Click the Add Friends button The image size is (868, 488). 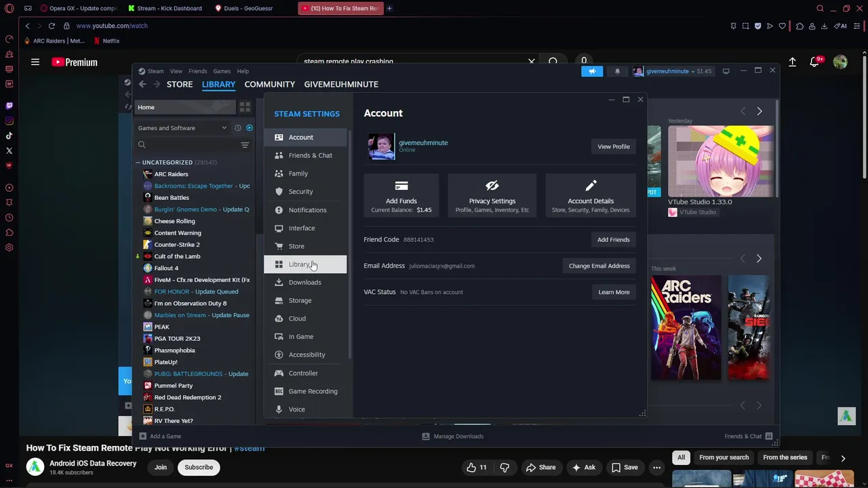tap(614, 239)
